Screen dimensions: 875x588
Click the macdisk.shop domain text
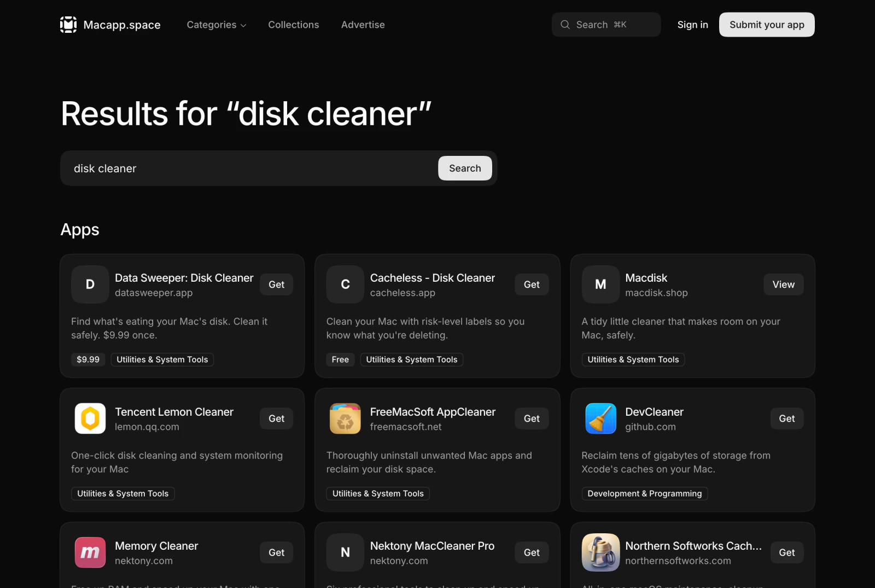[x=656, y=293]
